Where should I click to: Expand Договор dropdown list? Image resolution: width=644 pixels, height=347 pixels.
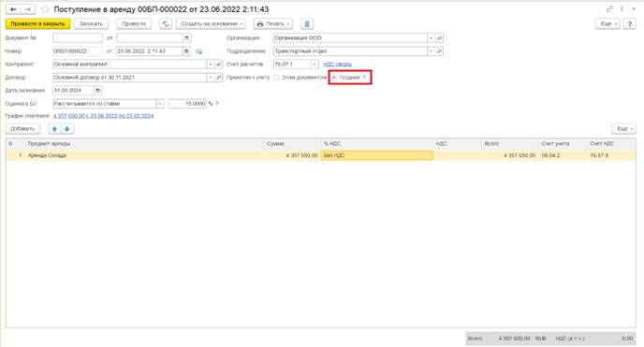[x=211, y=78]
